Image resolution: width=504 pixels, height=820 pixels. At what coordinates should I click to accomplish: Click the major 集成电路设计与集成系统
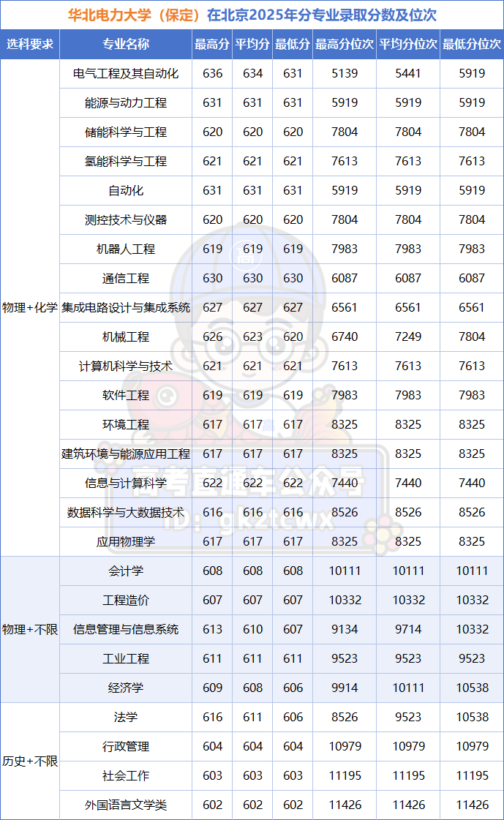[x=126, y=308]
